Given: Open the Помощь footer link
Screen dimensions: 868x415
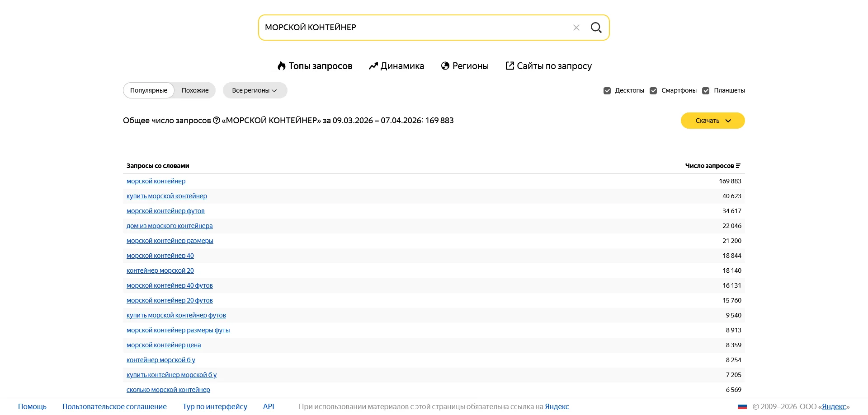Looking at the screenshot, I should pyautogui.click(x=32, y=406).
